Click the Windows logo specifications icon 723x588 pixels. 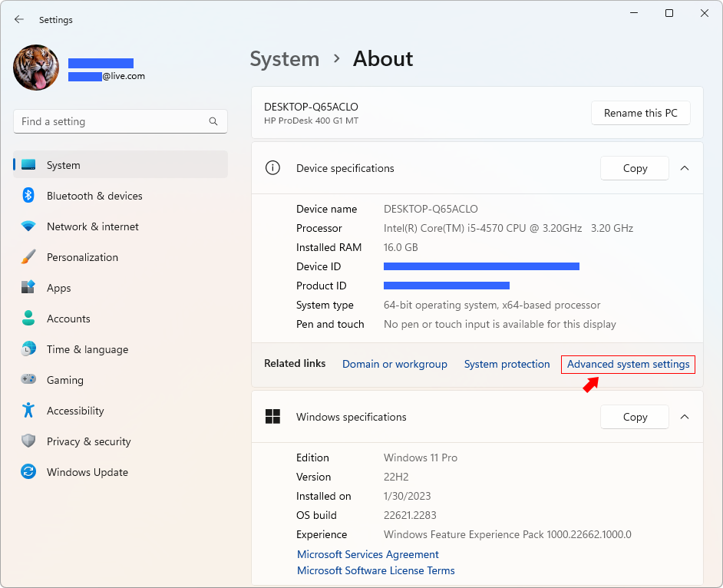[x=272, y=417]
